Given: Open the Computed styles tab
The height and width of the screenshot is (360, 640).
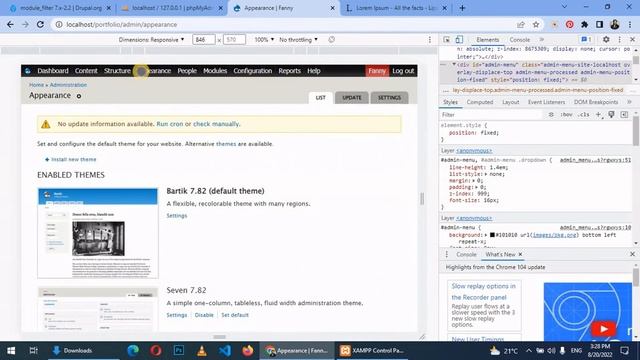Looking at the screenshot, I should (480, 102).
